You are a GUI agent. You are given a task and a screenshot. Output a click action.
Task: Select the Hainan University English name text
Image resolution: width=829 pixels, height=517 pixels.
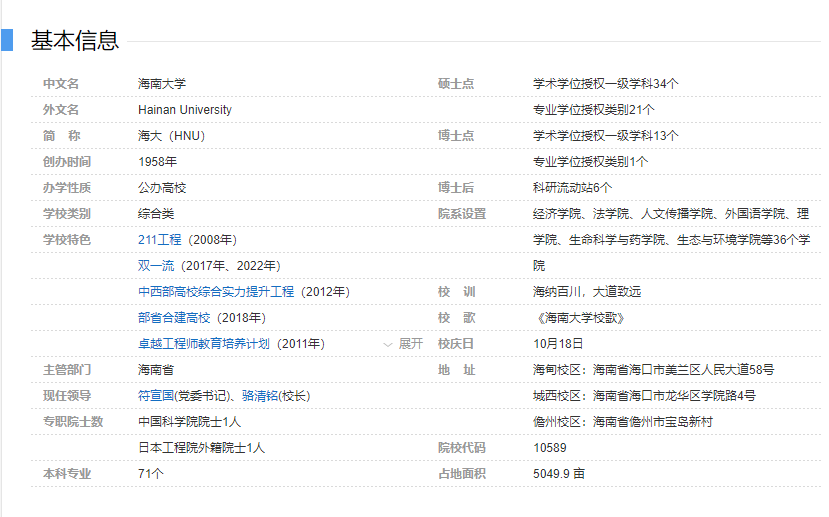(185, 110)
